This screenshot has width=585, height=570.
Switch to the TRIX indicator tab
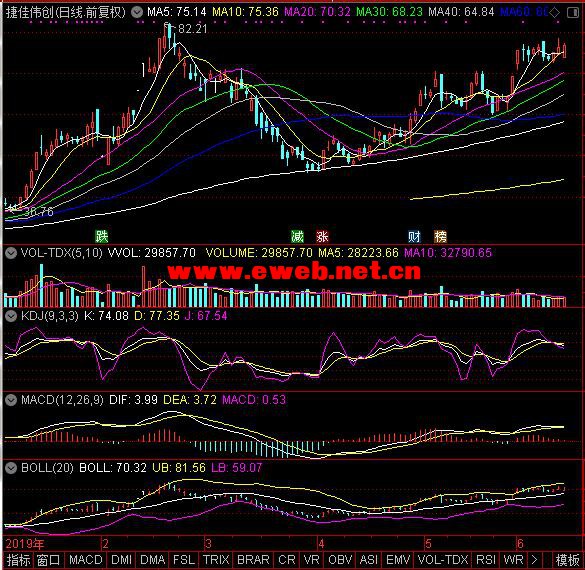tap(216, 560)
